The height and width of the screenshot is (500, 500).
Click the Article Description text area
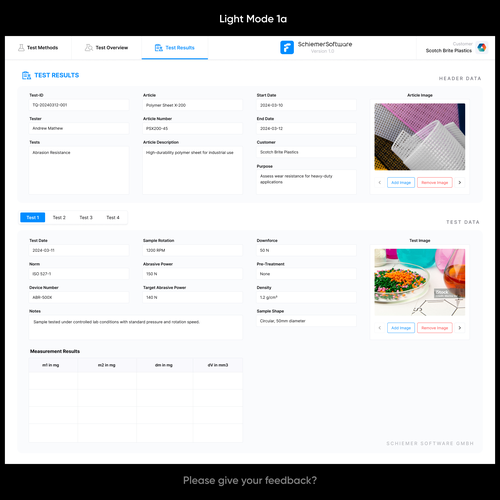[192, 170]
